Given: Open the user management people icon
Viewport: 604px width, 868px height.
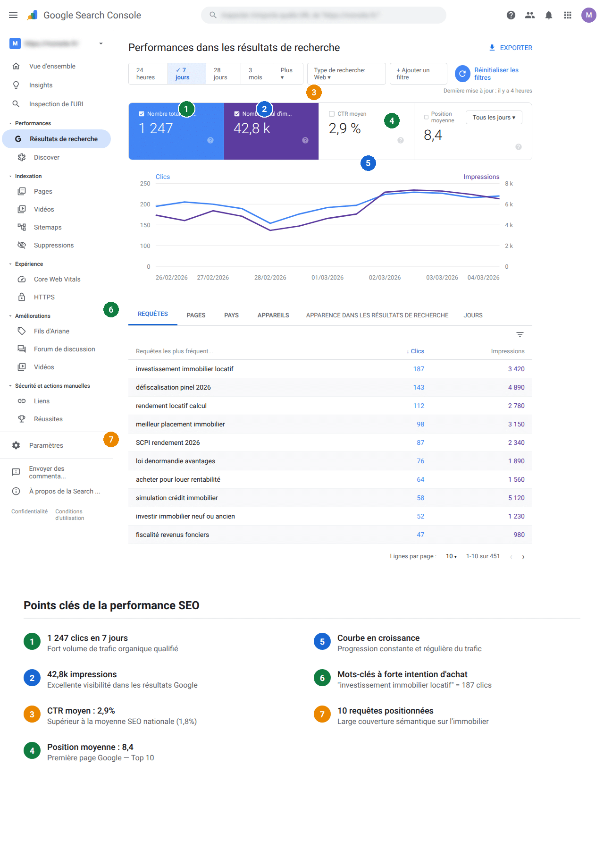Looking at the screenshot, I should click(x=530, y=15).
